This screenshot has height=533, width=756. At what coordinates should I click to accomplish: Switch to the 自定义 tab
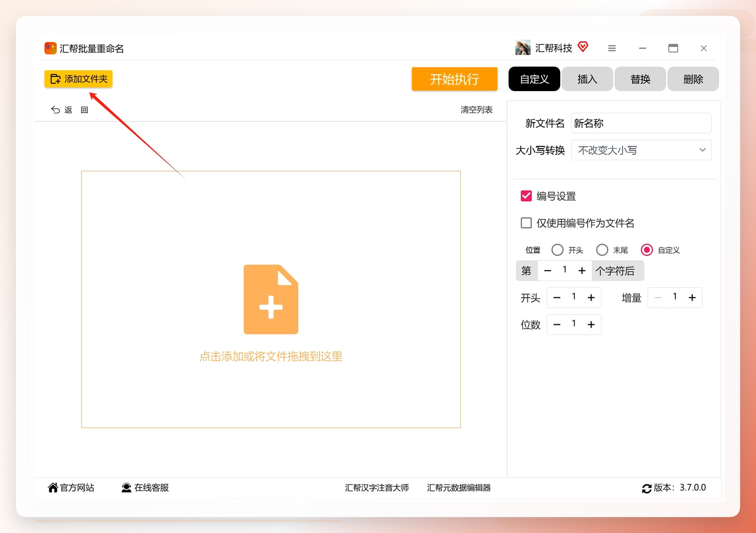coord(534,79)
